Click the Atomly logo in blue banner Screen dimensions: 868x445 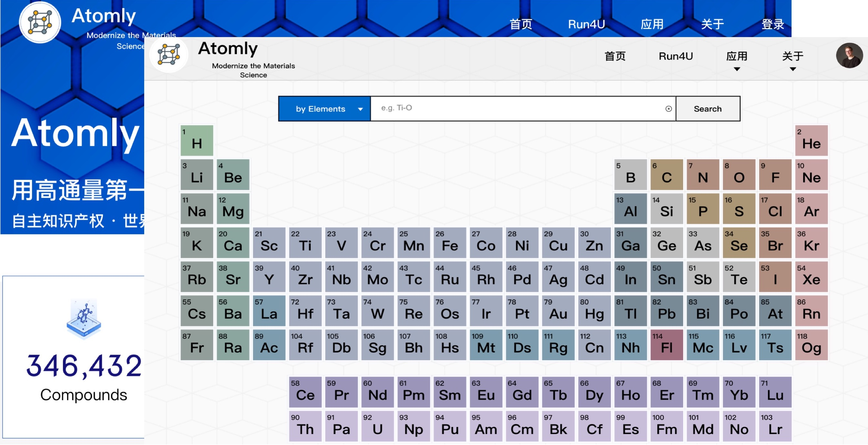pos(40,22)
